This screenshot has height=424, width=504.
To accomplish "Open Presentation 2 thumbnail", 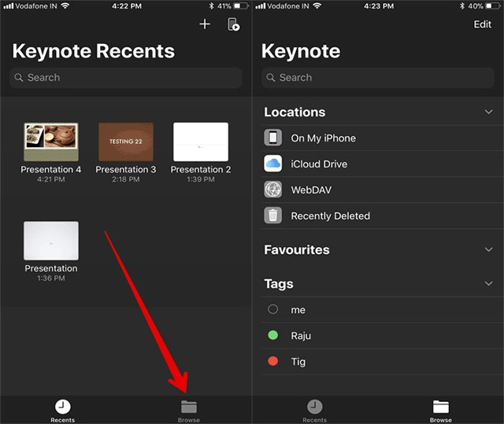I will click(x=201, y=142).
